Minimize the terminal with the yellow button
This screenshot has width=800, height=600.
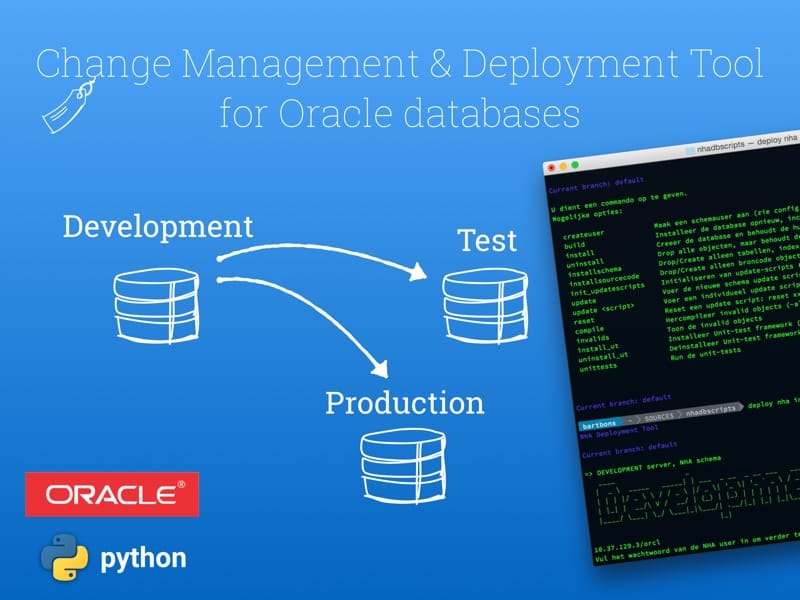click(563, 166)
